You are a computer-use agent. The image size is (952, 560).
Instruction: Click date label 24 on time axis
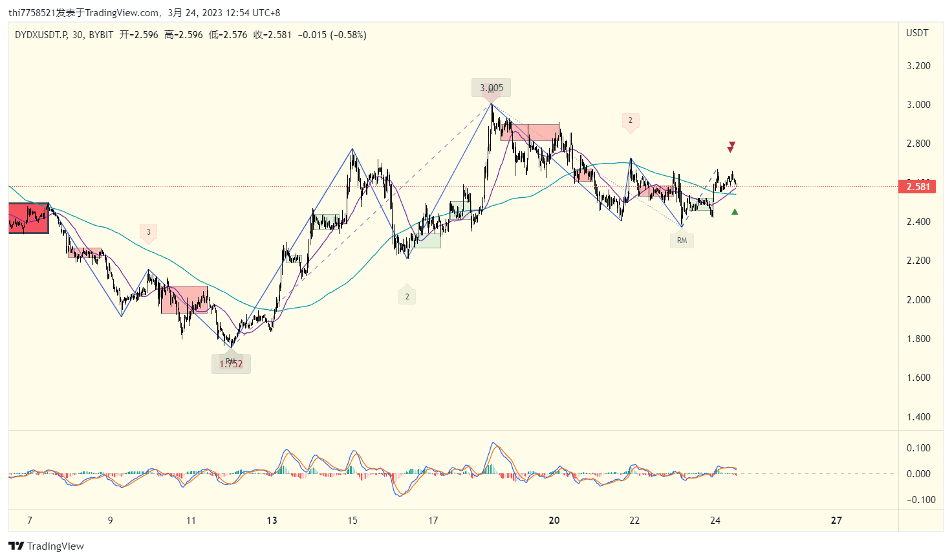[715, 521]
